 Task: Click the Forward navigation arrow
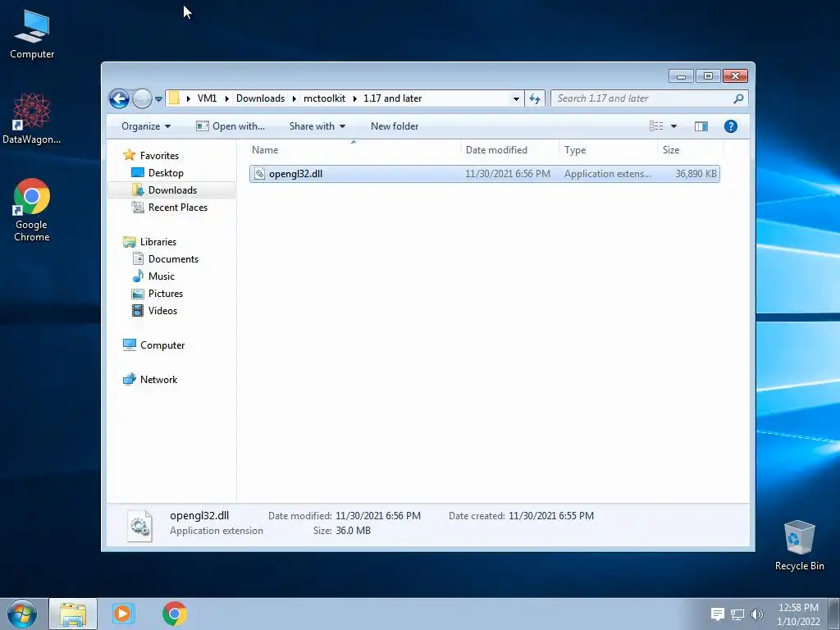(142, 98)
